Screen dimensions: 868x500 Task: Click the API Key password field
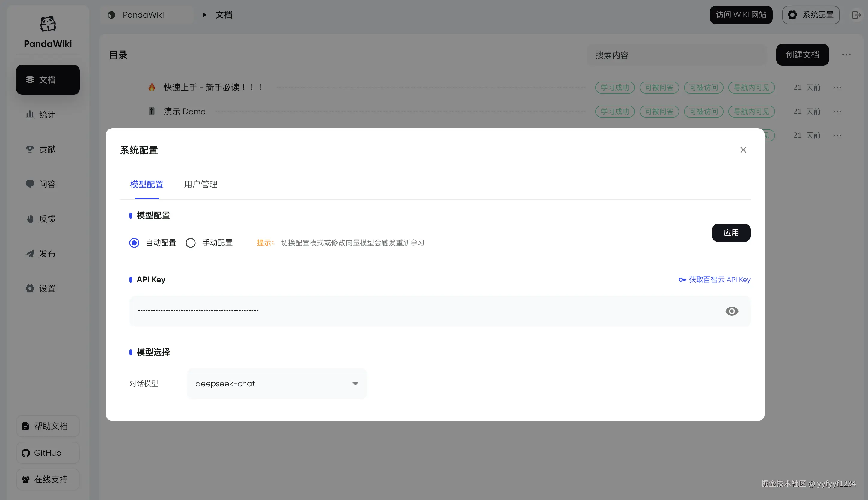412,311
